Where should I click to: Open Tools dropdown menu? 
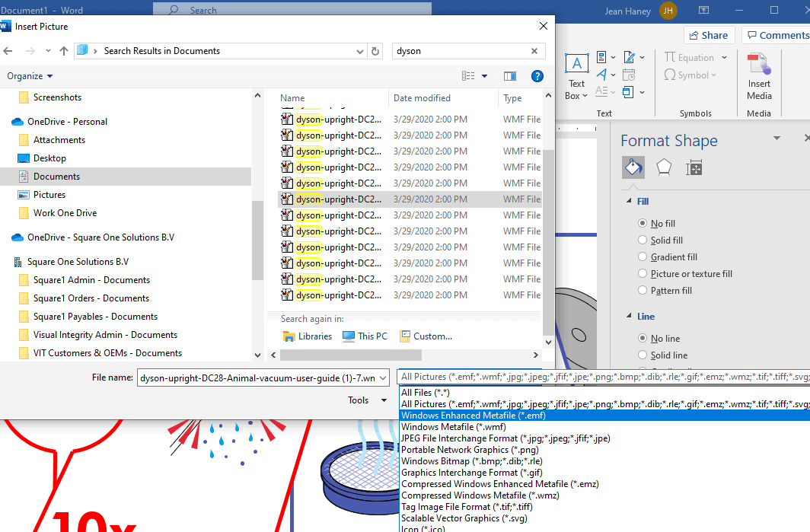[x=367, y=400]
